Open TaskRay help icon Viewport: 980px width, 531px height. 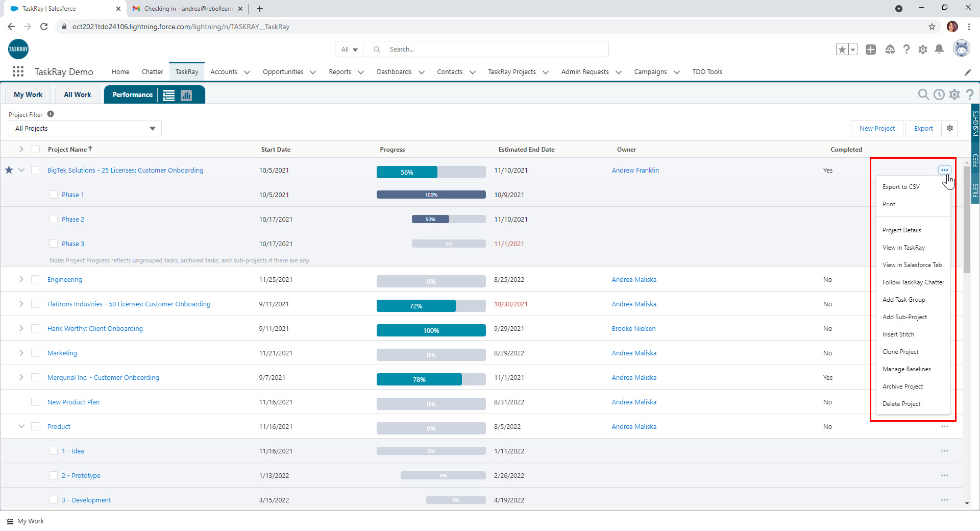[970, 94]
